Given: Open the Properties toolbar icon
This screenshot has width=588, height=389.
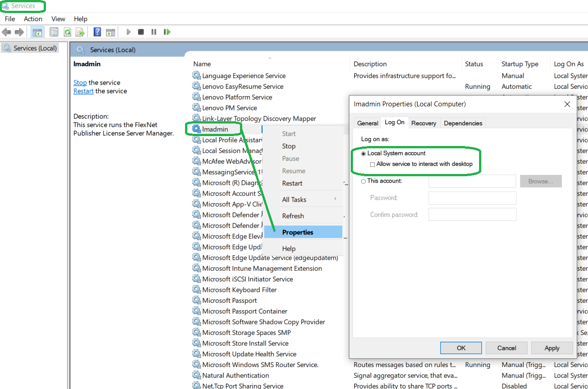Looking at the screenshot, I should (54, 32).
